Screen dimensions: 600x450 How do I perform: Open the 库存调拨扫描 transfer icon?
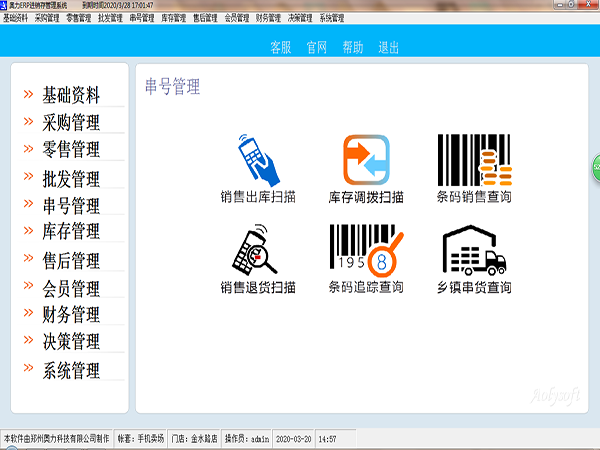click(366, 159)
